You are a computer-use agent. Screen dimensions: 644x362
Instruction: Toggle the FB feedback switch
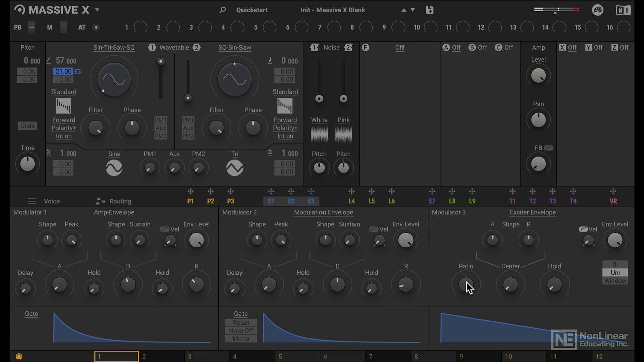click(548, 148)
